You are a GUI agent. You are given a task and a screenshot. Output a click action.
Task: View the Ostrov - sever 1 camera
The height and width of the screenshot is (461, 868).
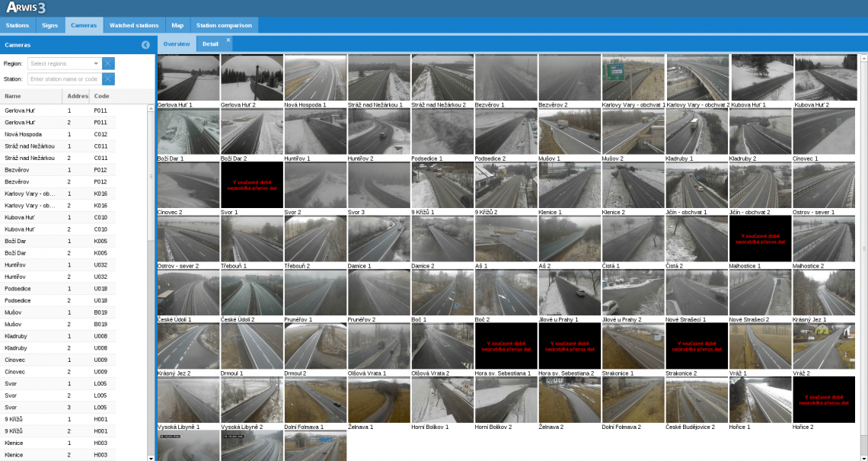coord(824,185)
